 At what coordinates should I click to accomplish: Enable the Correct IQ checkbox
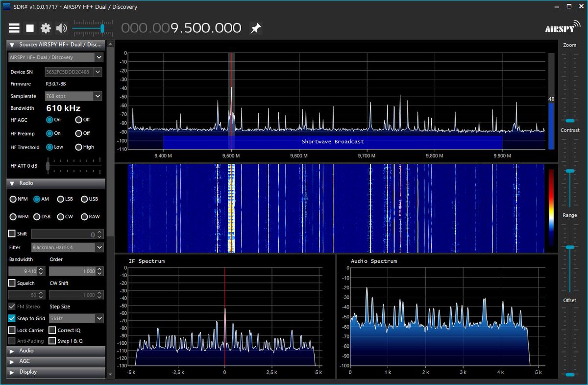tap(52, 330)
